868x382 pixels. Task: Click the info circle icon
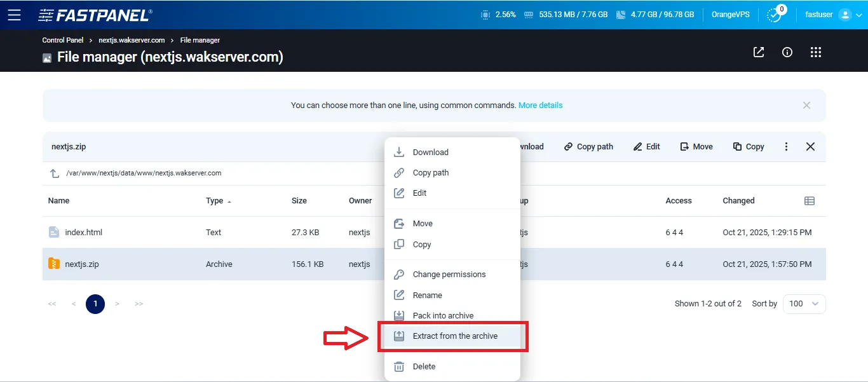tap(787, 53)
